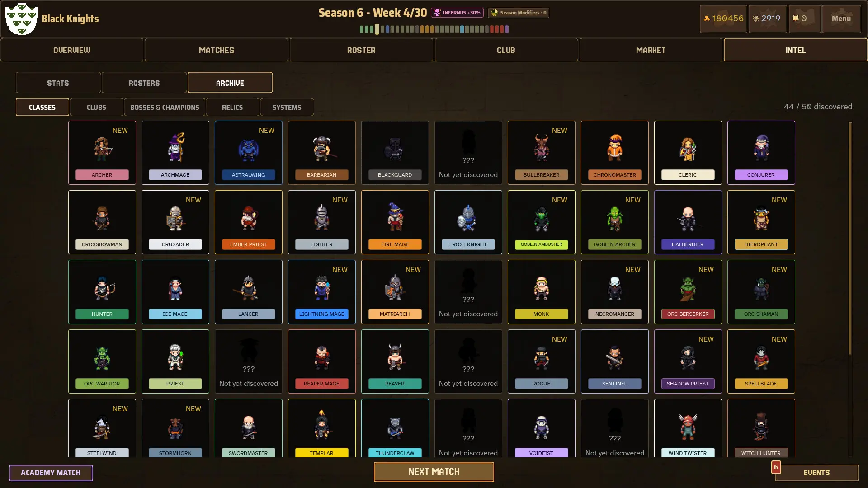
Task: View the Astralwing class card
Action: click(249, 153)
